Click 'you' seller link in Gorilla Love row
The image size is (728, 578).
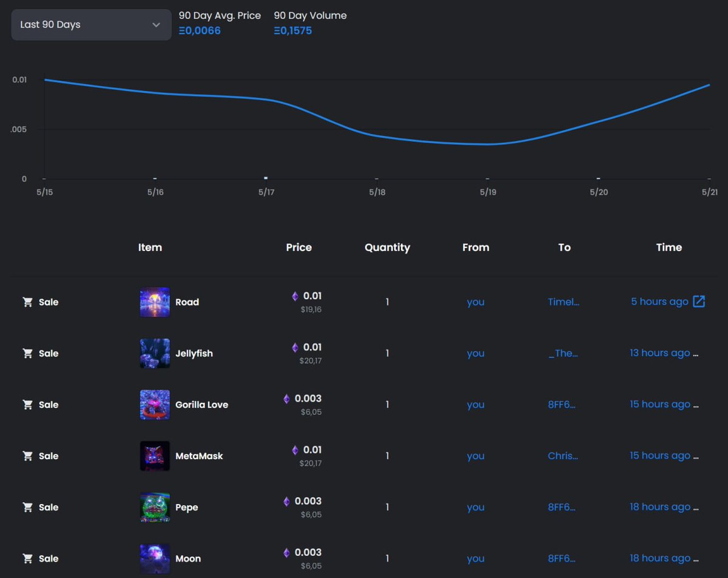[x=476, y=405]
